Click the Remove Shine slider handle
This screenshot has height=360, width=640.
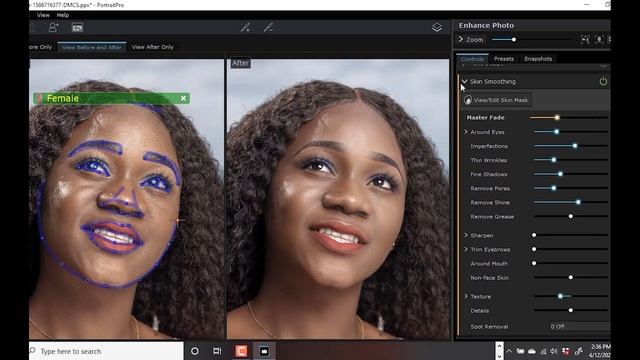point(578,202)
